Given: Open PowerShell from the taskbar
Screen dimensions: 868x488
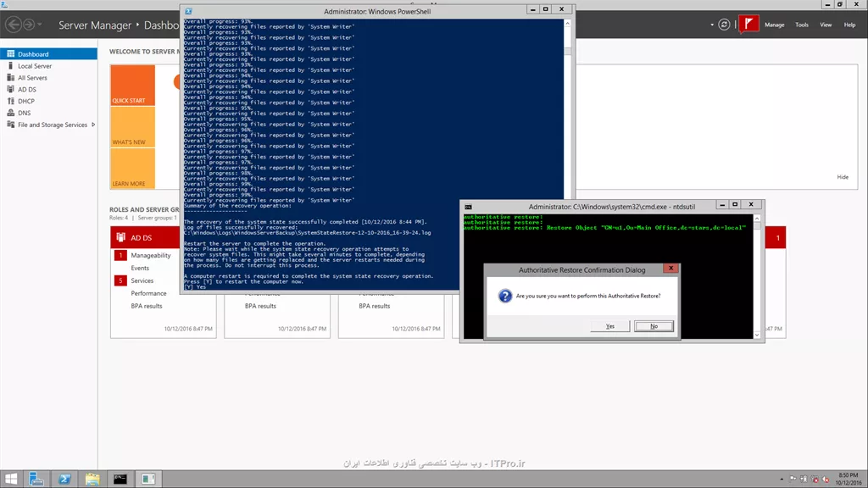Looking at the screenshot, I should [64, 480].
